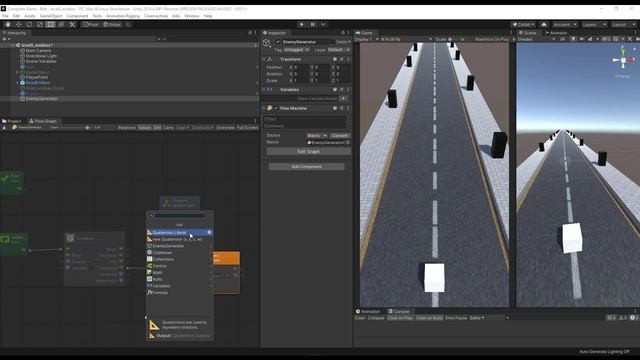Select the Scale tool in the toolbar
The height and width of the screenshot is (360, 640).
pyautogui.click(x=40, y=24)
